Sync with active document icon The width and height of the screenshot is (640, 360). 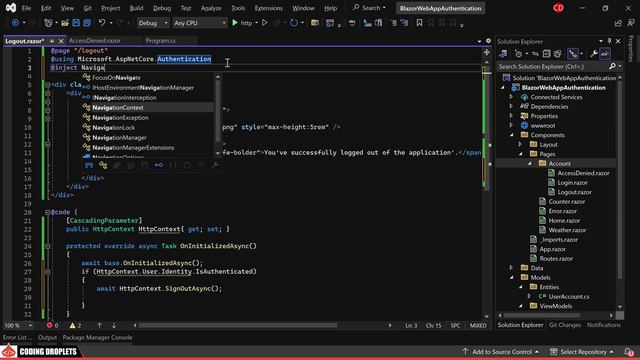[535, 53]
